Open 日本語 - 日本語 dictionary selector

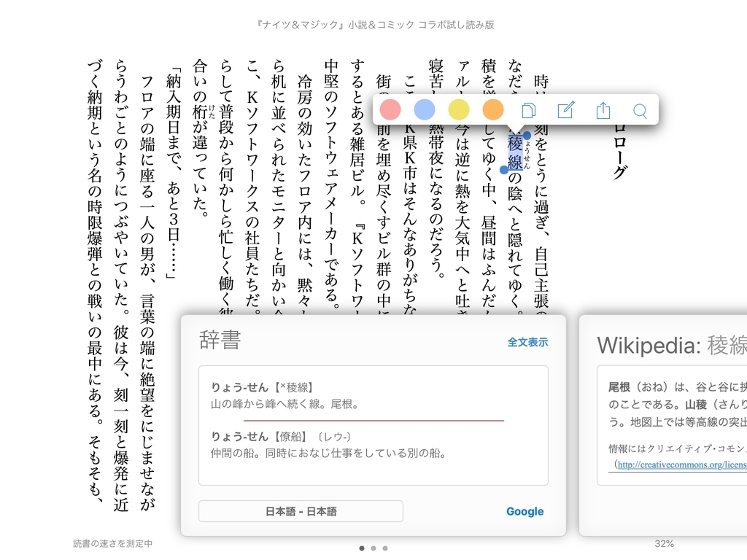[302, 511]
